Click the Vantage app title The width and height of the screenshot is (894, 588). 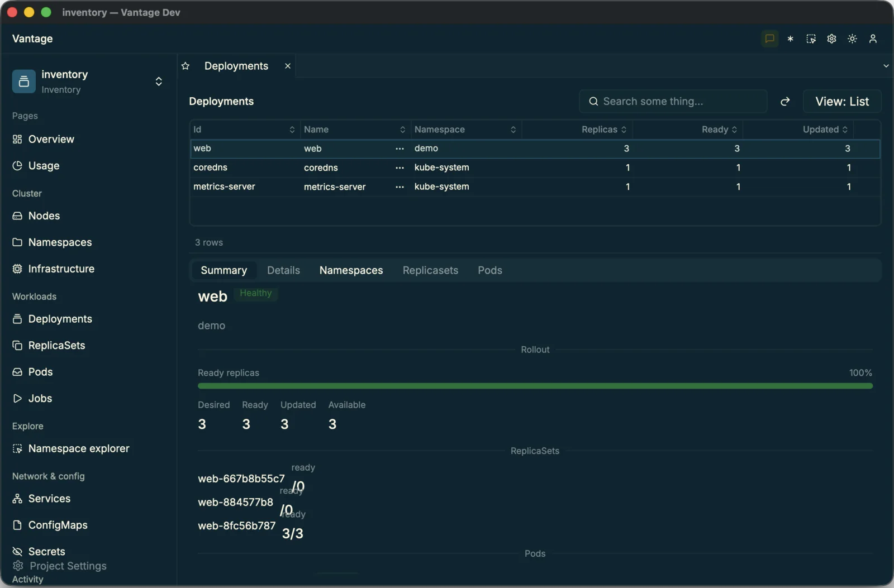tap(32, 39)
